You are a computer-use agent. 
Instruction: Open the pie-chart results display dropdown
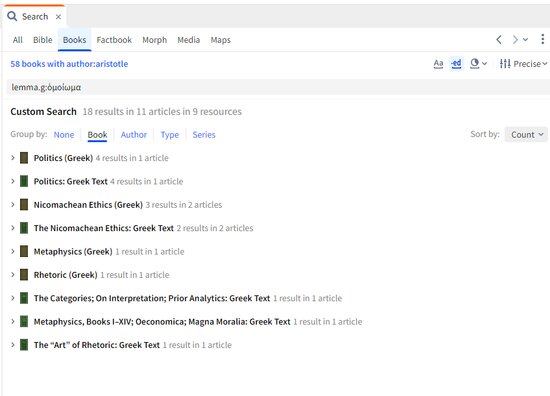[x=478, y=63]
